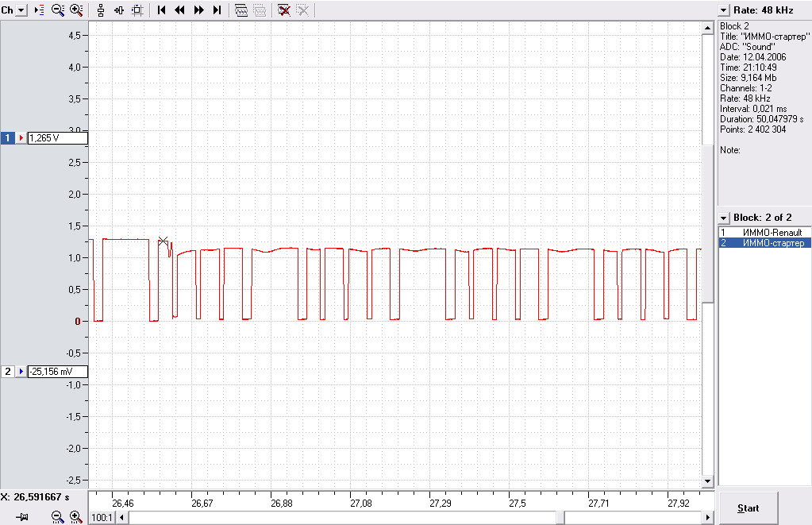Screen dimensions: 812x525
Task: Click the horizontal scrollbar right arrow
Action: click(708, 518)
